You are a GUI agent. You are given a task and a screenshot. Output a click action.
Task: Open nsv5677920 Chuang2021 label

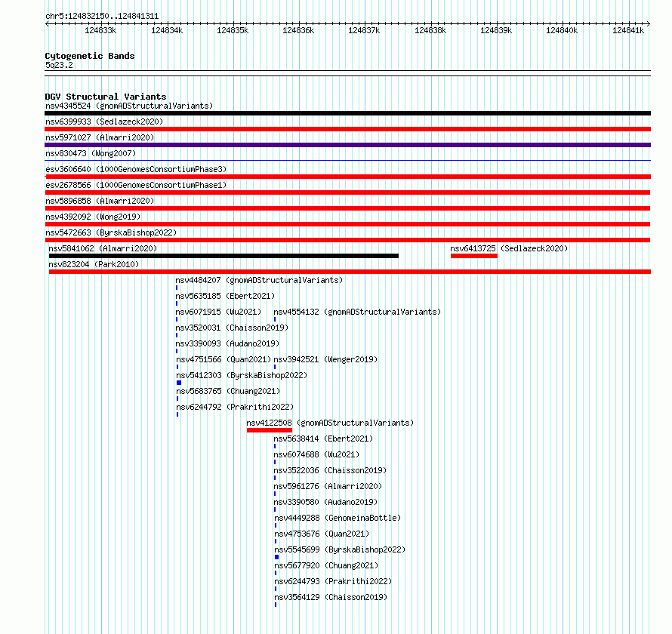coord(326,565)
